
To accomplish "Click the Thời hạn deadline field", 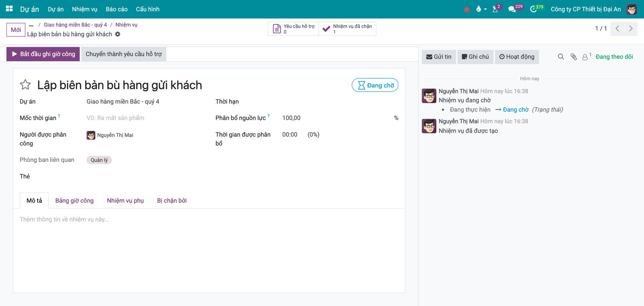I will click(x=340, y=102).
